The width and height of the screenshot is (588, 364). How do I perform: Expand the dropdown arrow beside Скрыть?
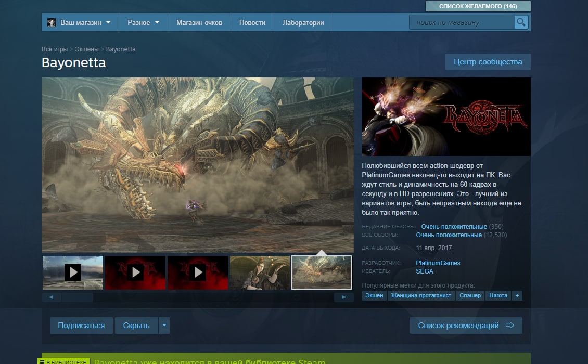click(x=164, y=326)
